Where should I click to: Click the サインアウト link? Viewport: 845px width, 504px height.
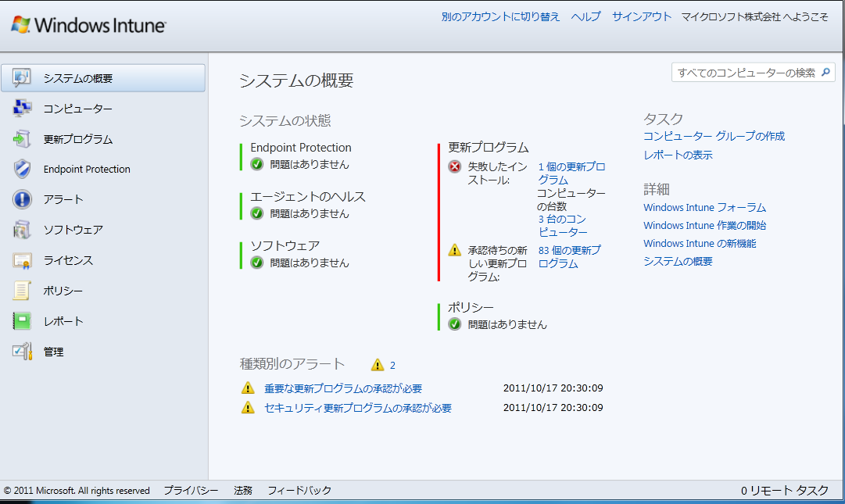[x=641, y=16]
